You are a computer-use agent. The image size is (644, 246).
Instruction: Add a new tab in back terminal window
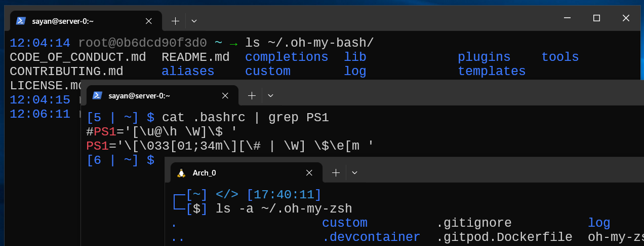click(x=175, y=21)
